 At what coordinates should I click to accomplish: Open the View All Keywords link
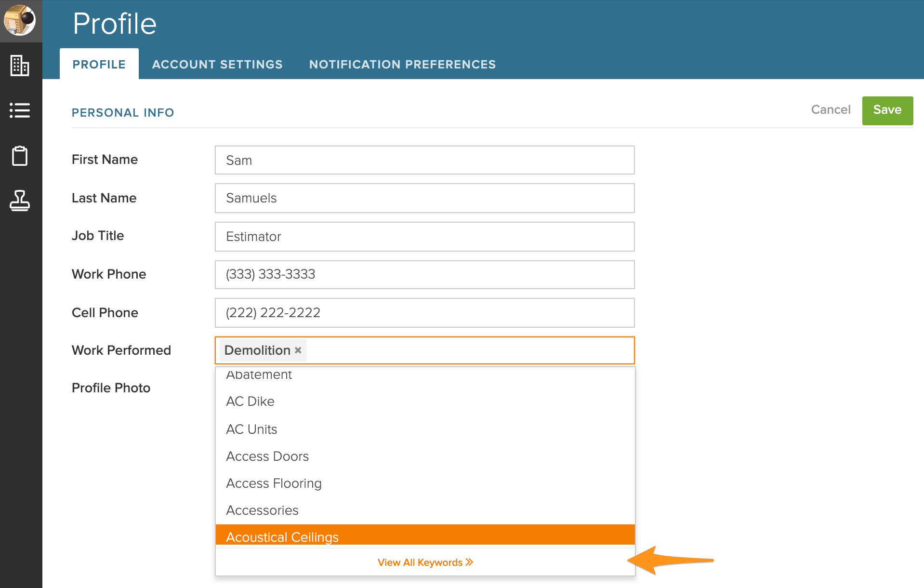(425, 562)
